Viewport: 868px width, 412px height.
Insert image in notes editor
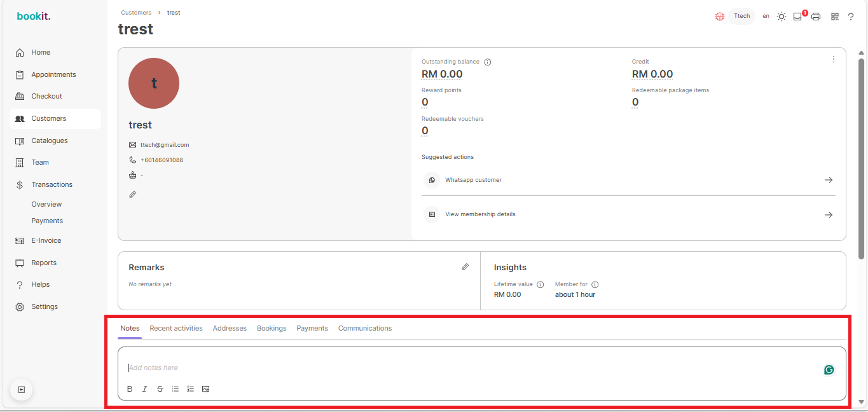pyautogui.click(x=205, y=388)
